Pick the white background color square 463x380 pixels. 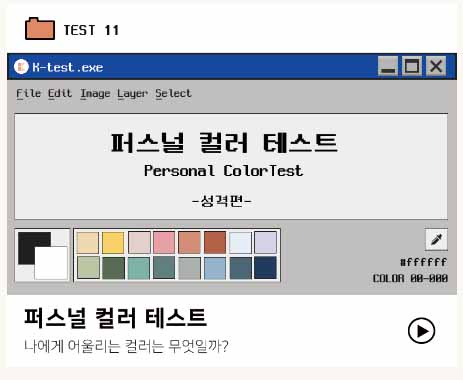(51, 263)
